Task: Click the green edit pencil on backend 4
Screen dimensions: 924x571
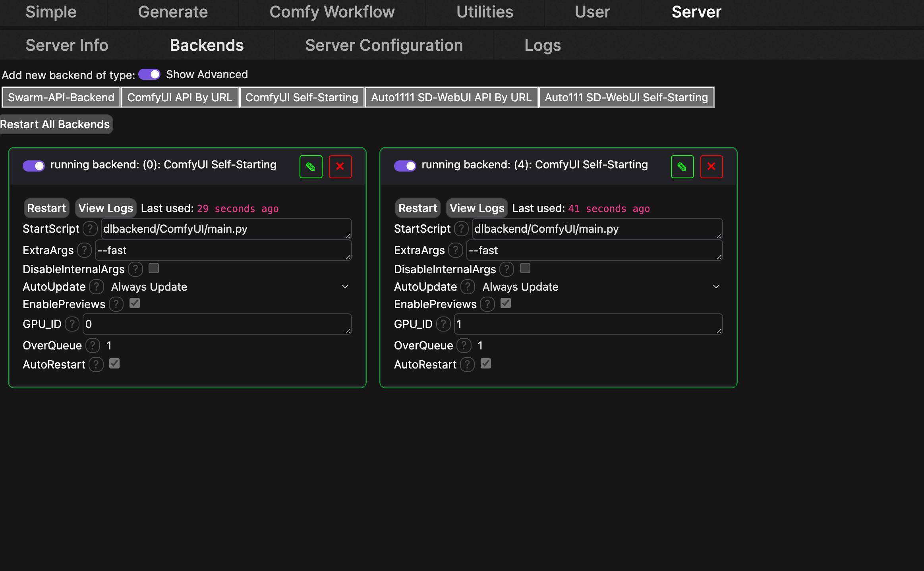Action: click(682, 167)
